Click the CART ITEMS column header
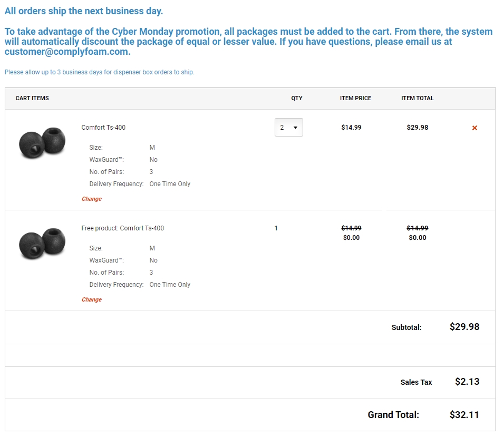 click(x=32, y=98)
